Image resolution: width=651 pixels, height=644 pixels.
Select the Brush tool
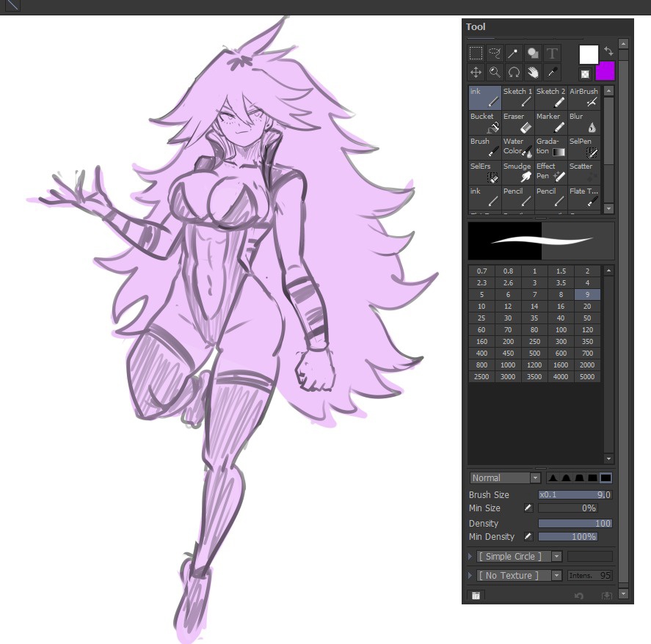pyautogui.click(x=485, y=147)
